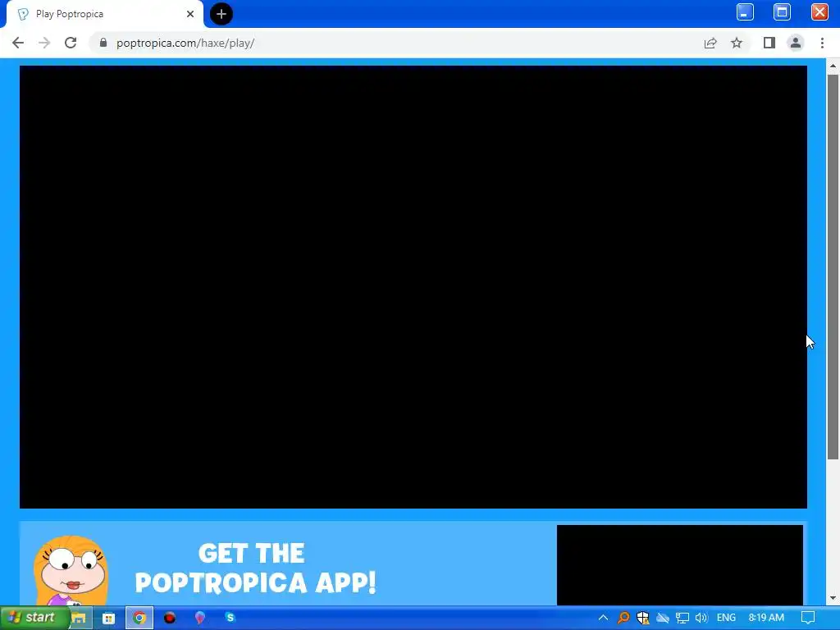Close the Chrome window
The width and height of the screenshot is (840, 630).
[x=819, y=11]
